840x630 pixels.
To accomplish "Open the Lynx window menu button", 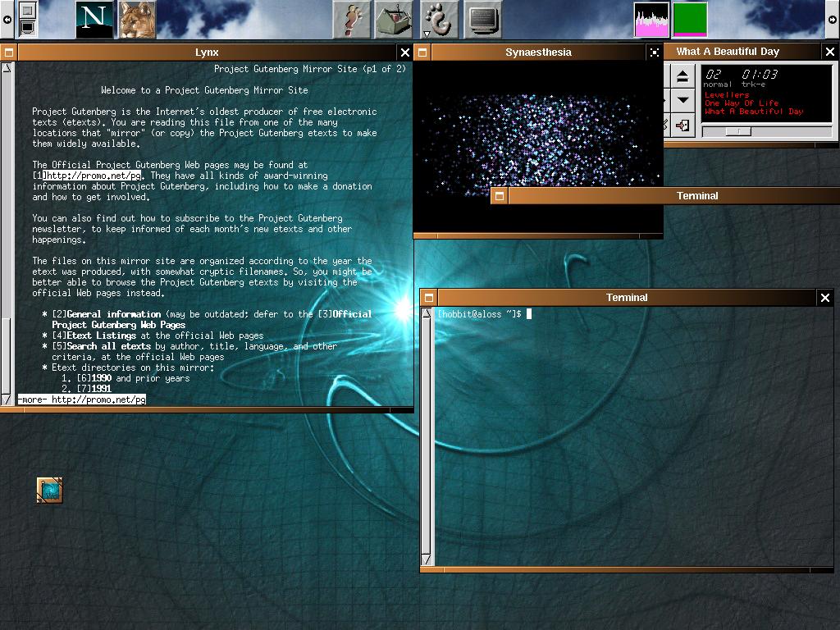I will pyautogui.click(x=8, y=52).
